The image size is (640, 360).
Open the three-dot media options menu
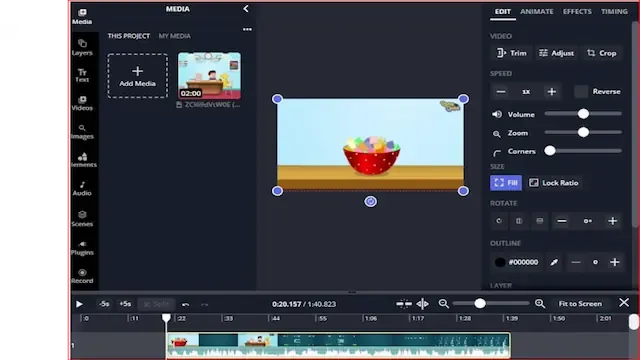click(247, 29)
